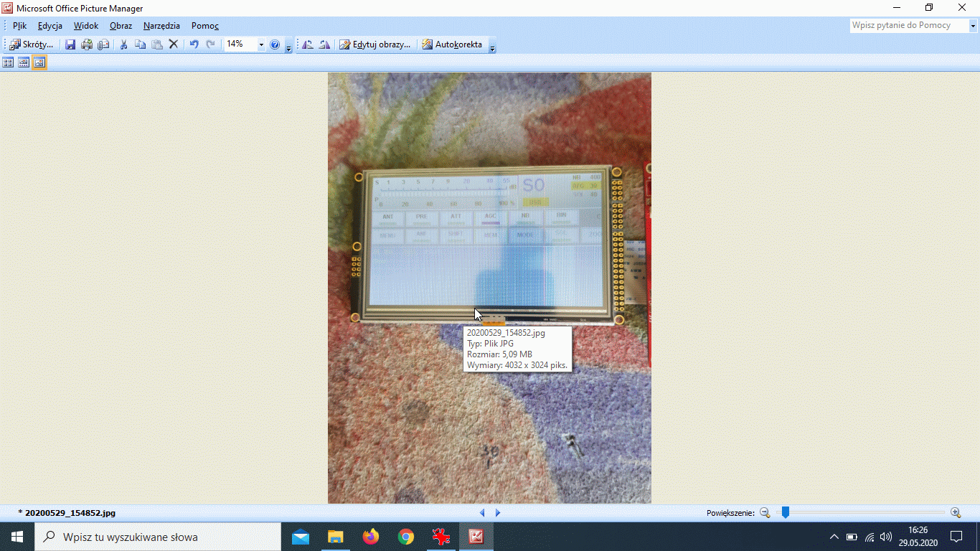Click the Autokorekta button
Viewport: 980px width, 551px height.
coord(451,44)
